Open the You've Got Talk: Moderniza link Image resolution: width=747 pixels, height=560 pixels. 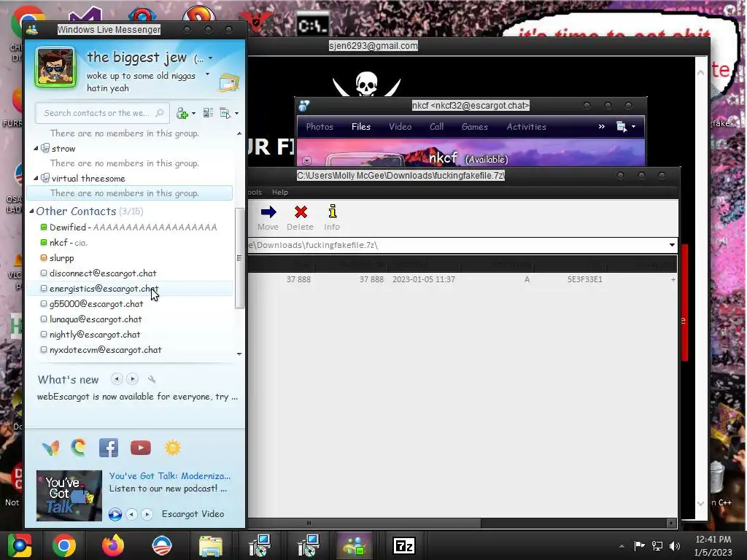pyautogui.click(x=169, y=475)
